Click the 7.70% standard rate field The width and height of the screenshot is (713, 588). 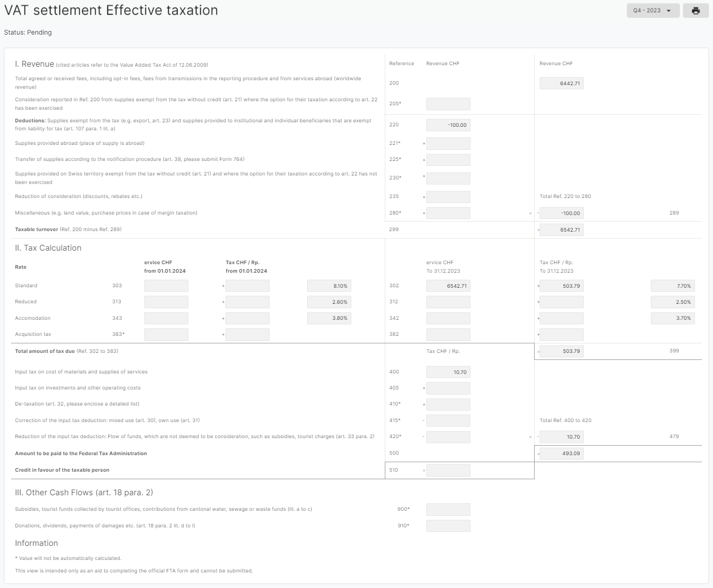[x=672, y=286]
